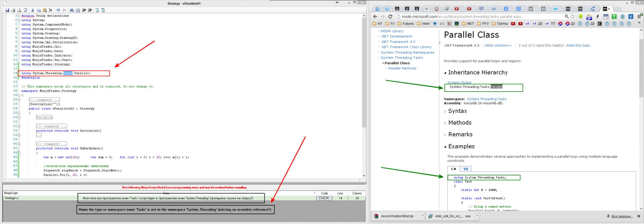The image size is (644, 224).
Task: Click the green T extension icon
Action: [x=614, y=16]
